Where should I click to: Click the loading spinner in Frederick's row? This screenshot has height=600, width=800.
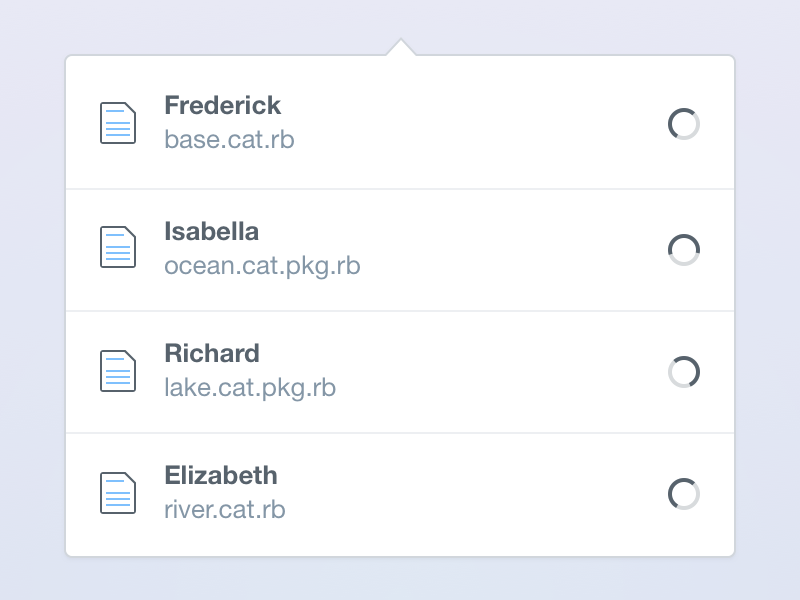coord(684,124)
